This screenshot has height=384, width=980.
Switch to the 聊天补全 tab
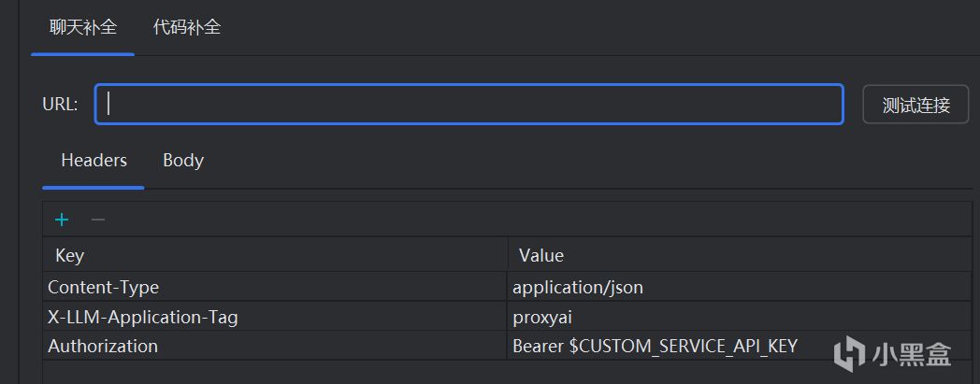click(x=83, y=27)
